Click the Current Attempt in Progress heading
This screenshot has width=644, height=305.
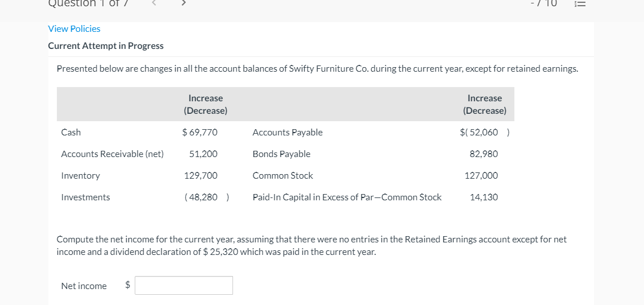coord(106,46)
